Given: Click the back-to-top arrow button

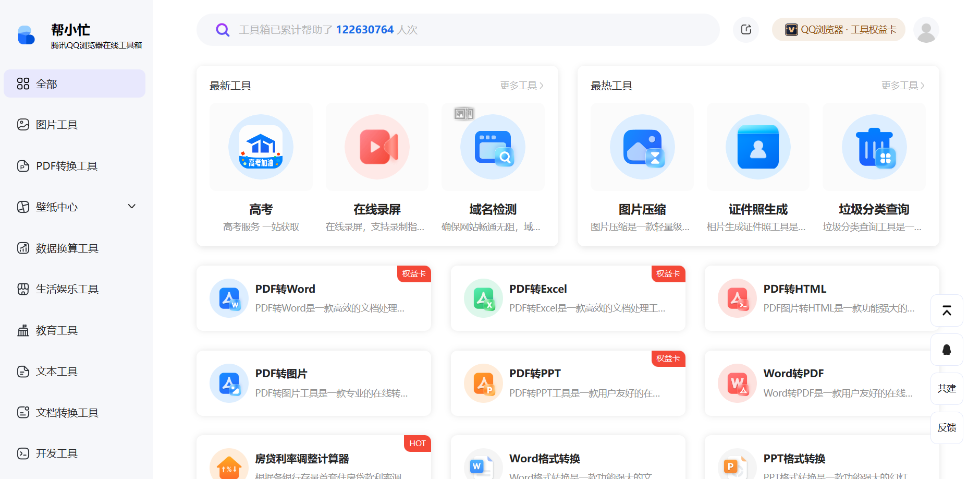Looking at the screenshot, I should pyautogui.click(x=947, y=310).
